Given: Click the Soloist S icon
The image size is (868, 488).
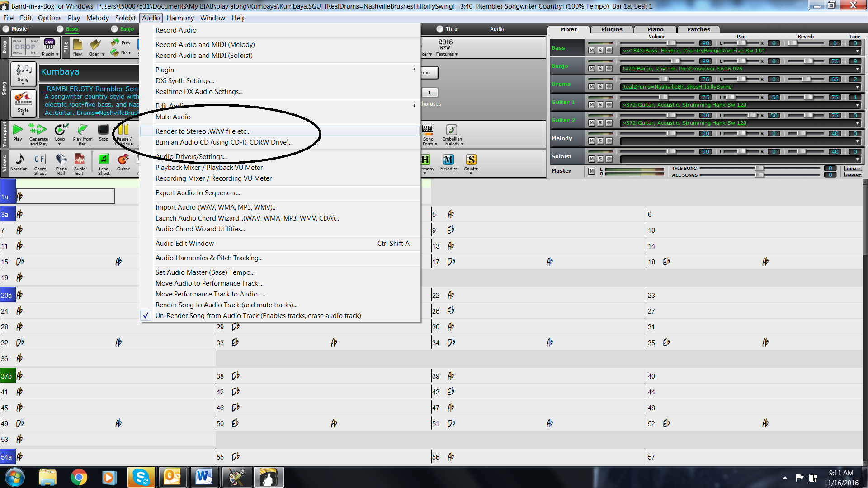Looking at the screenshot, I should [471, 160].
